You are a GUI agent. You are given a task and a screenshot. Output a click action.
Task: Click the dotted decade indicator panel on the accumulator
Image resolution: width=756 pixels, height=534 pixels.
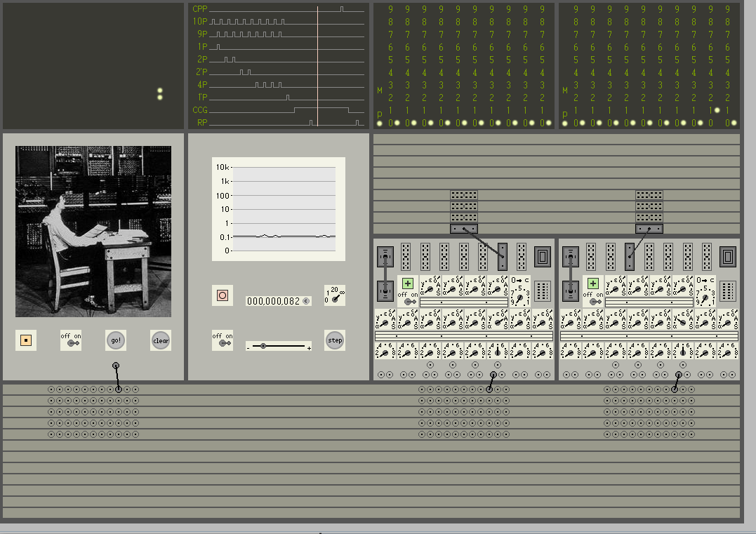click(x=541, y=291)
